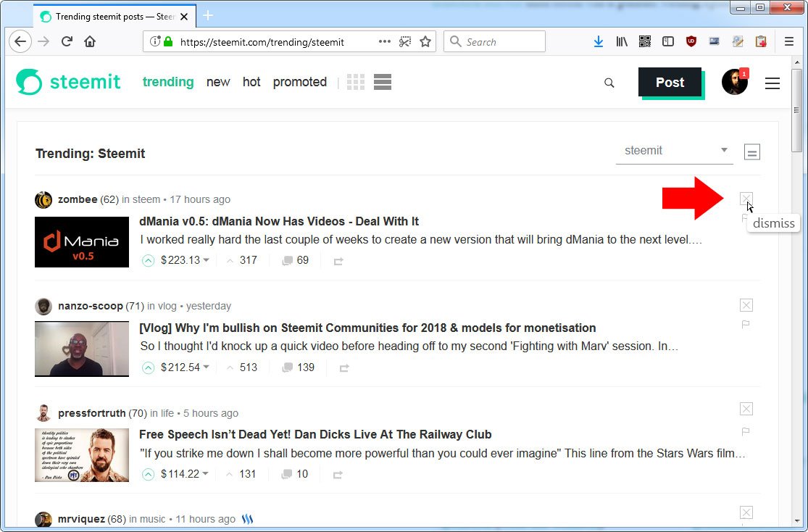Click the QR code extension icon
The height and width of the screenshot is (532, 808).
[x=645, y=41]
